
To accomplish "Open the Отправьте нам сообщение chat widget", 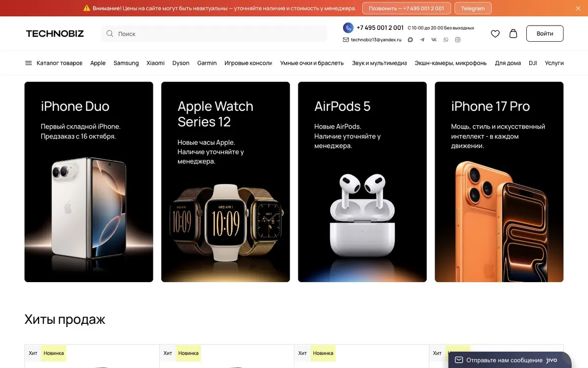I will [x=510, y=360].
